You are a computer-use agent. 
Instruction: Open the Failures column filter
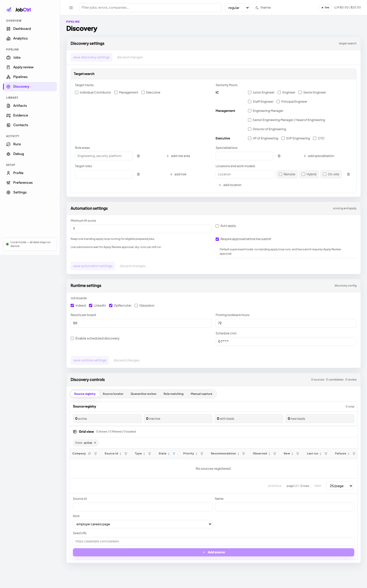(354, 454)
